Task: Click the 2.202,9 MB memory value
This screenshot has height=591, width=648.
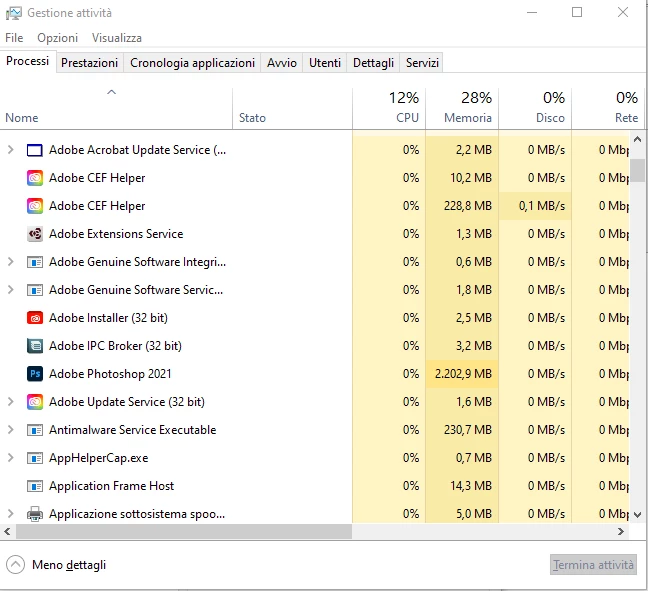Action: click(463, 374)
